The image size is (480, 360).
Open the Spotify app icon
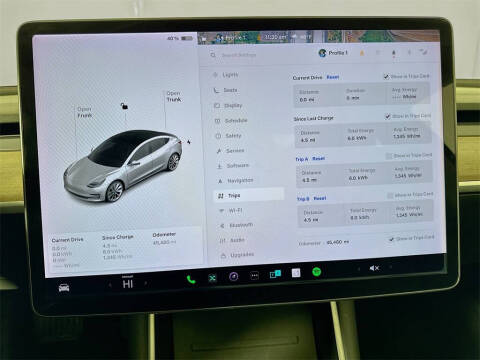(x=316, y=272)
